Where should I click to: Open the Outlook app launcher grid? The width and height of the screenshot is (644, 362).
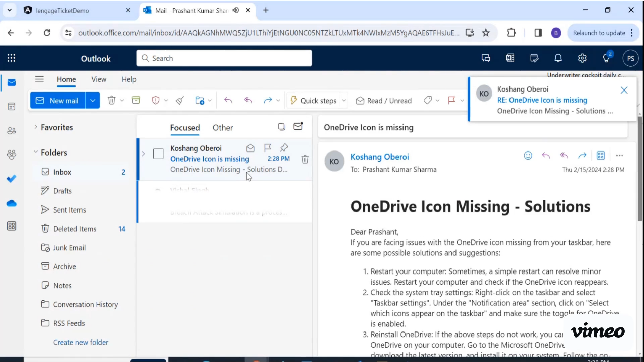click(x=11, y=58)
